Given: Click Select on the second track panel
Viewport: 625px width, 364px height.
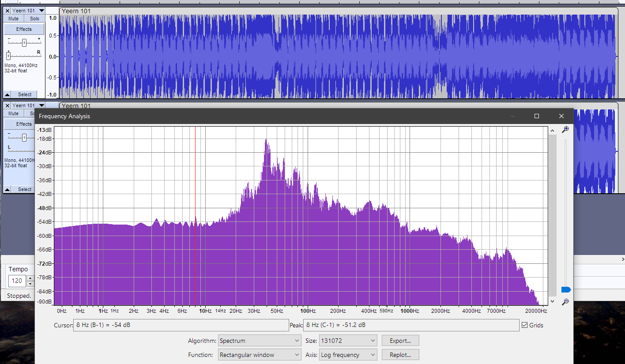Looking at the screenshot, I should pos(23,189).
